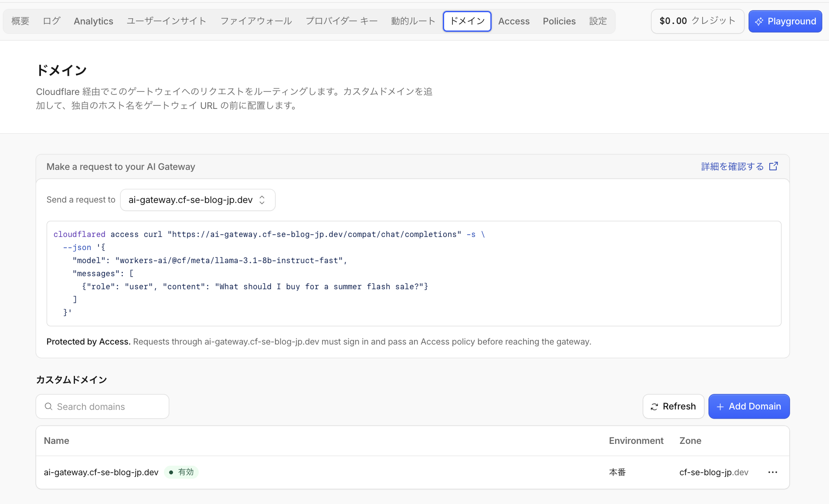Focus the Search domains field

[102, 406]
